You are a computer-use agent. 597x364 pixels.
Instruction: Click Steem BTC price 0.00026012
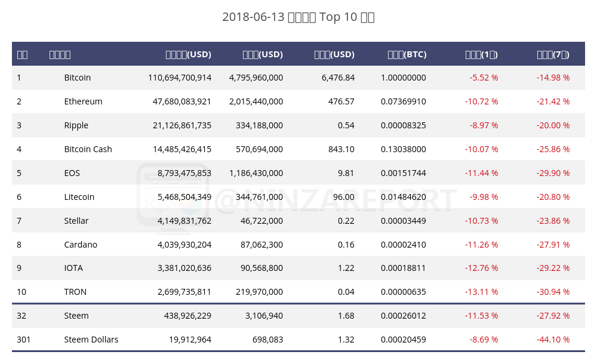coord(403,316)
